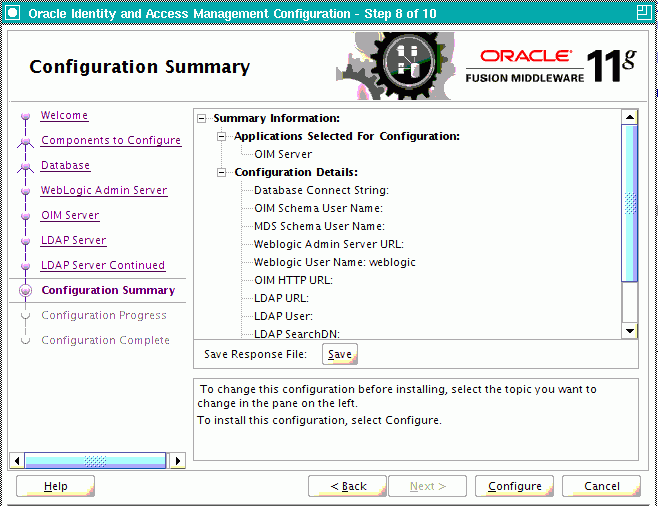Image resolution: width=658 pixels, height=506 pixels.
Task: Collapse the Configuration Details node
Action: (222, 172)
